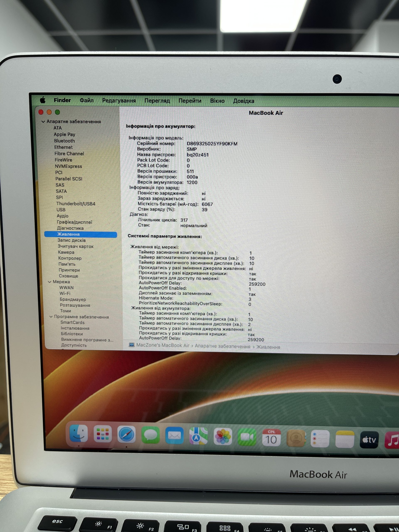Select USB in the sidebar
The height and width of the screenshot is (532, 399).
[x=61, y=210]
